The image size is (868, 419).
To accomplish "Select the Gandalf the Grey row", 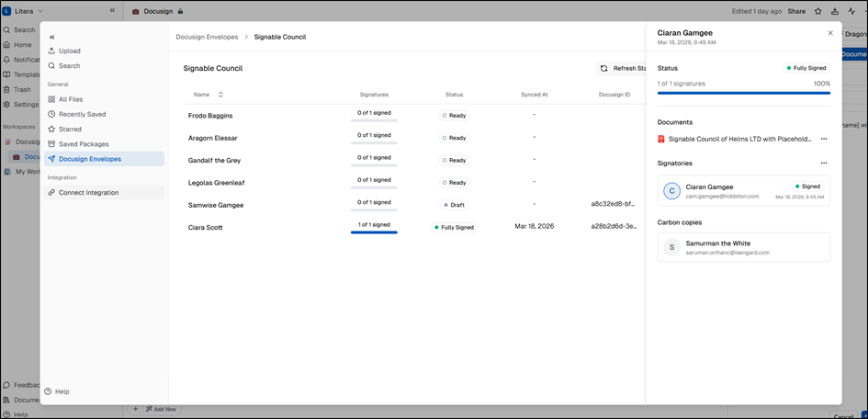I will [x=414, y=160].
